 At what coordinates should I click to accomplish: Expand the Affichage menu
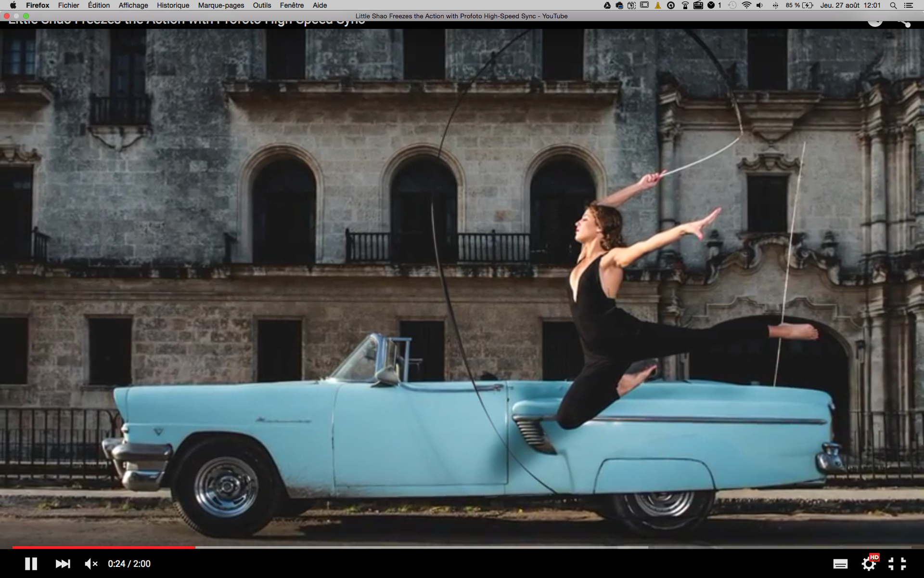pos(133,5)
